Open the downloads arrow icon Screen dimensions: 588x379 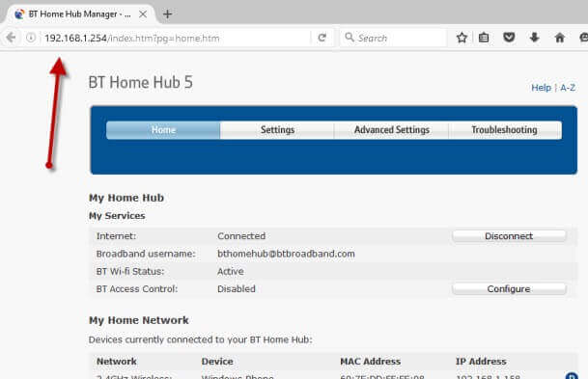point(534,38)
